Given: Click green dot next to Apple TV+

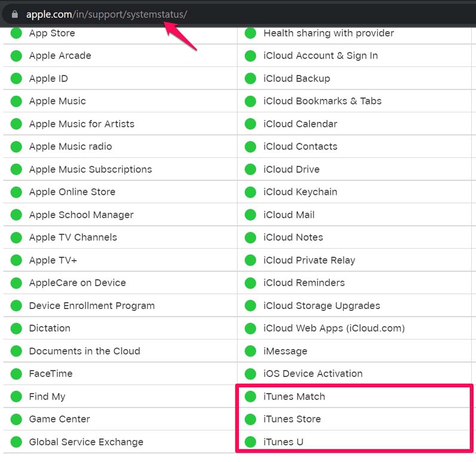Looking at the screenshot, I should pyautogui.click(x=16, y=261).
